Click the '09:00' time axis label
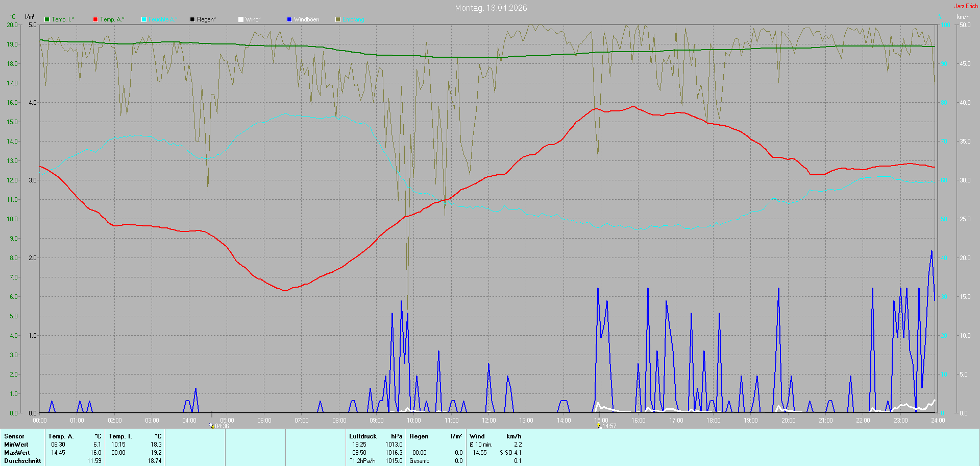Image resolution: width=980 pixels, height=466 pixels. (x=377, y=421)
